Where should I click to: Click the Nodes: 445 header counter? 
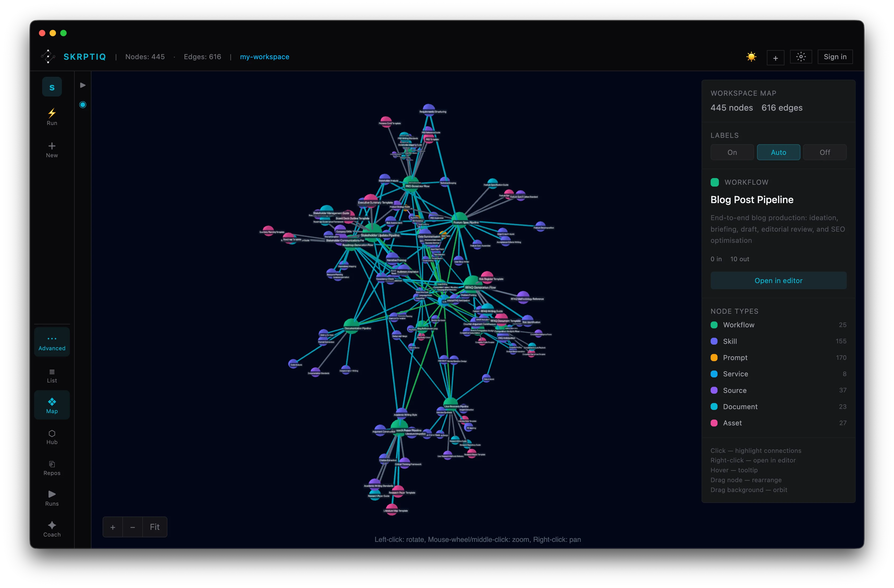pos(145,57)
